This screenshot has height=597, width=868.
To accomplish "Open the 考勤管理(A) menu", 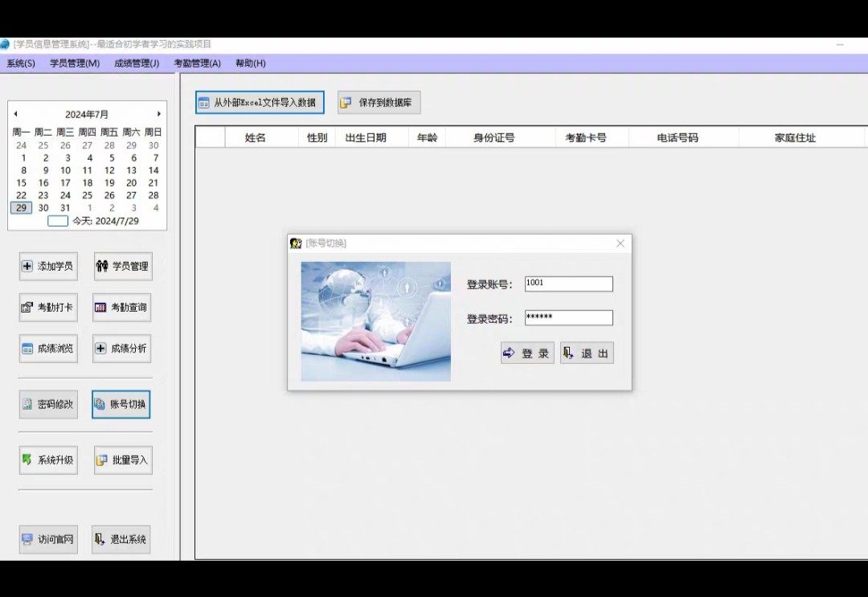I will [x=197, y=63].
